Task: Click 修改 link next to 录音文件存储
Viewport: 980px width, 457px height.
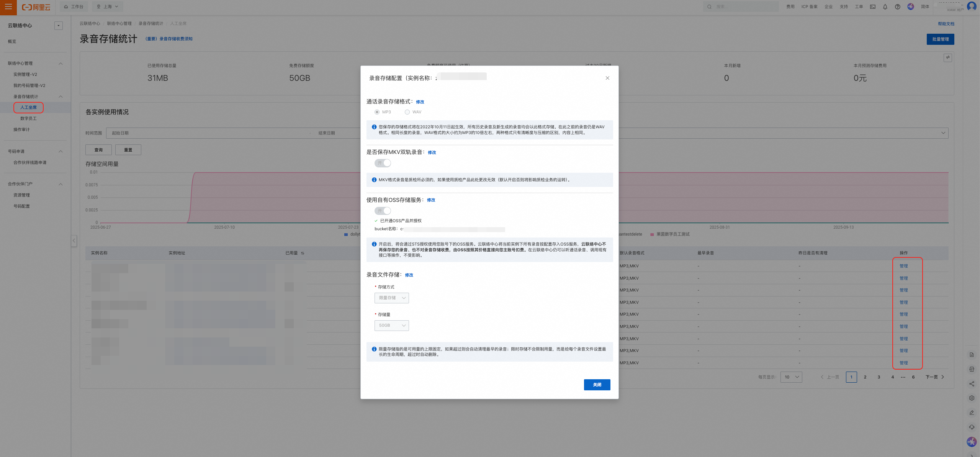Action: point(409,275)
